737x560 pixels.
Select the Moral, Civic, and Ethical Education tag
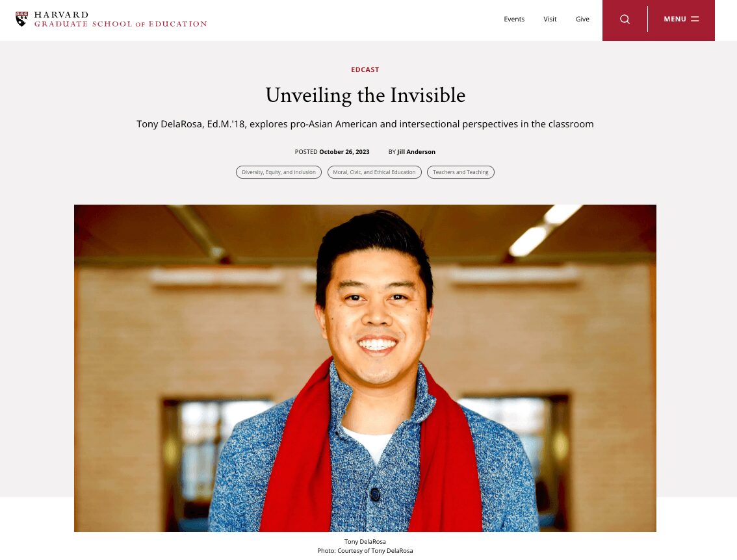pyautogui.click(x=374, y=172)
